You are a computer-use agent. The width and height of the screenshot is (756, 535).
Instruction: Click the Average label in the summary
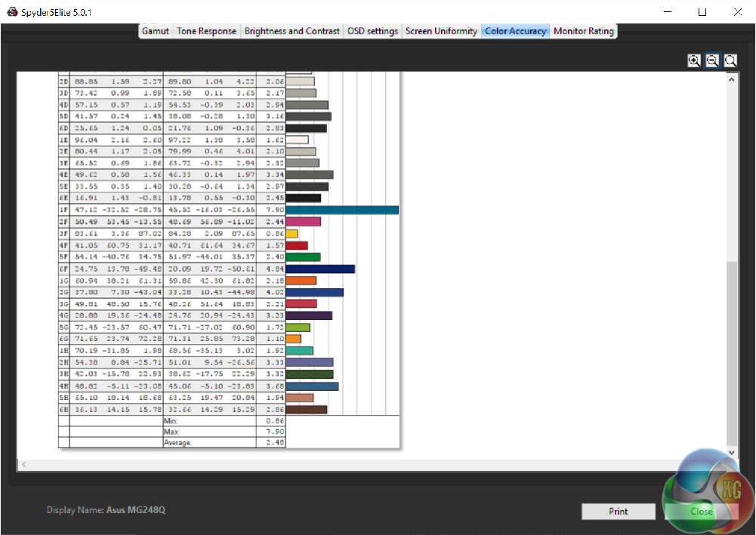(x=177, y=442)
